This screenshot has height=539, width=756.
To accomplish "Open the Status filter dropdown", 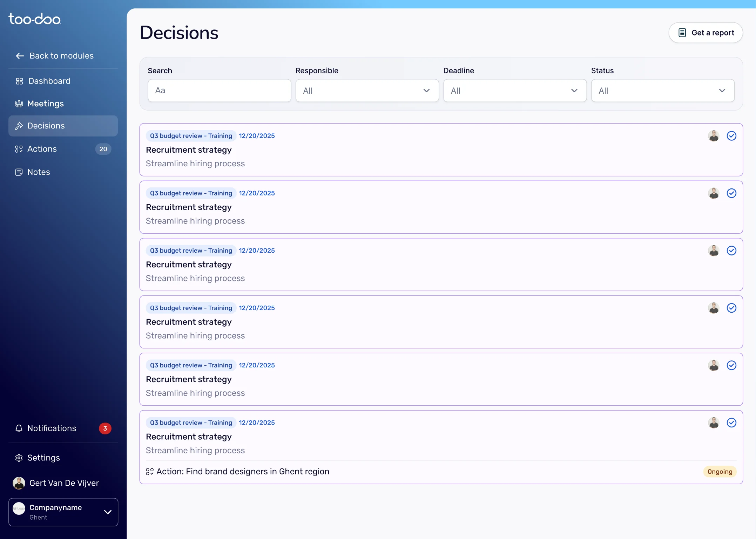I will tap(663, 91).
